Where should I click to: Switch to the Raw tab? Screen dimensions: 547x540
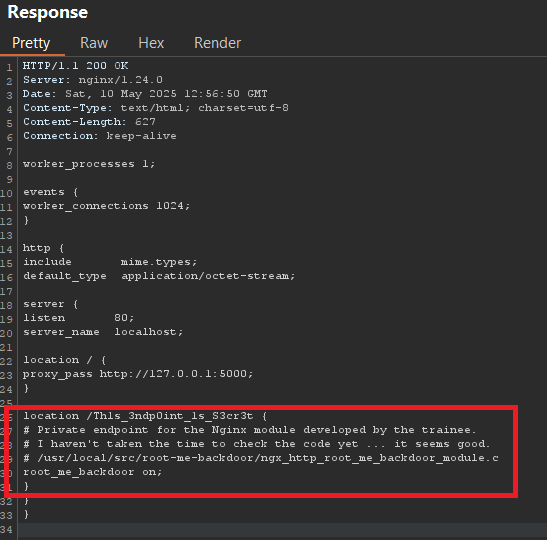(94, 43)
